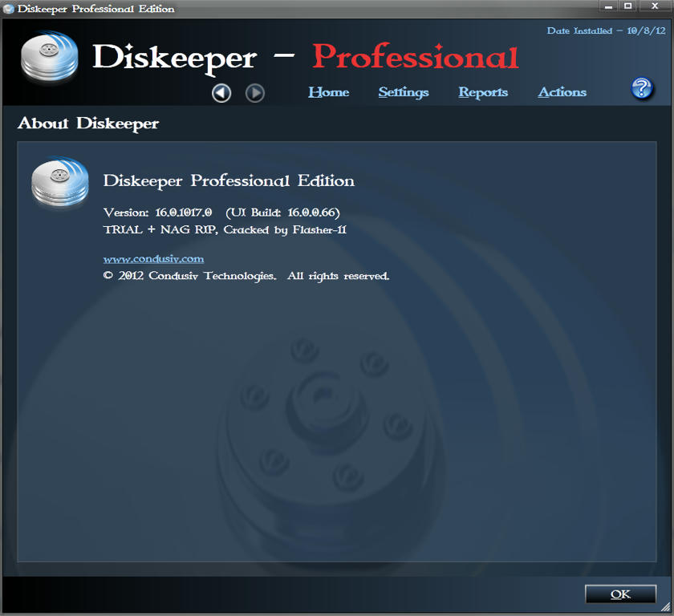Click the forward navigation arrow
Image resolution: width=674 pixels, height=616 pixels.
pos(255,93)
